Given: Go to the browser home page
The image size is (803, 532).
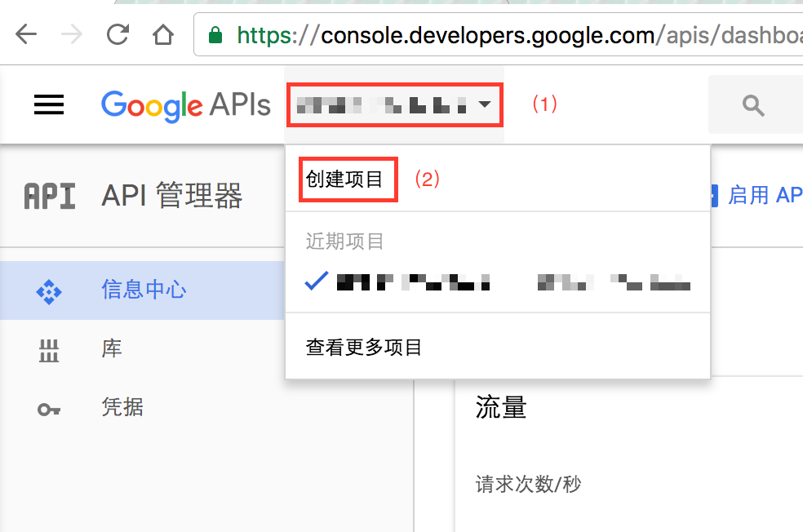Looking at the screenshot, I should point(164,35).
